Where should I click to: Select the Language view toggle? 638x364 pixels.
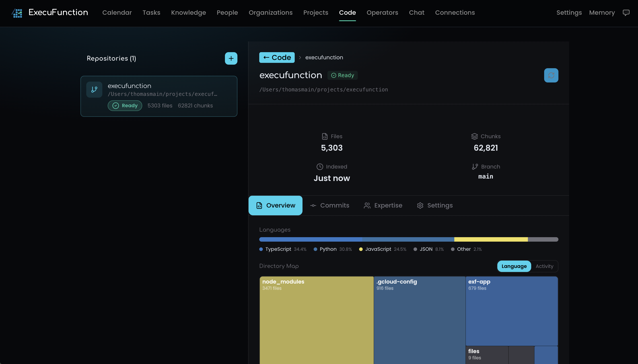point(514,266)
